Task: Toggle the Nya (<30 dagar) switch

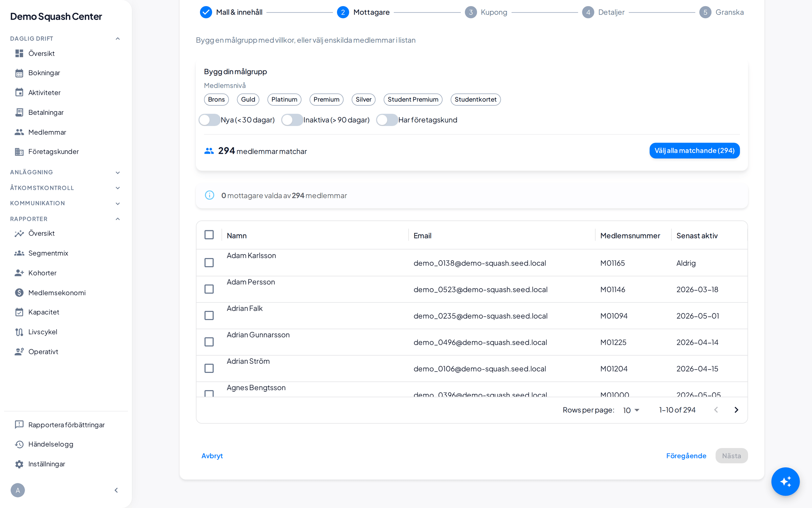Action: point(209,120)
